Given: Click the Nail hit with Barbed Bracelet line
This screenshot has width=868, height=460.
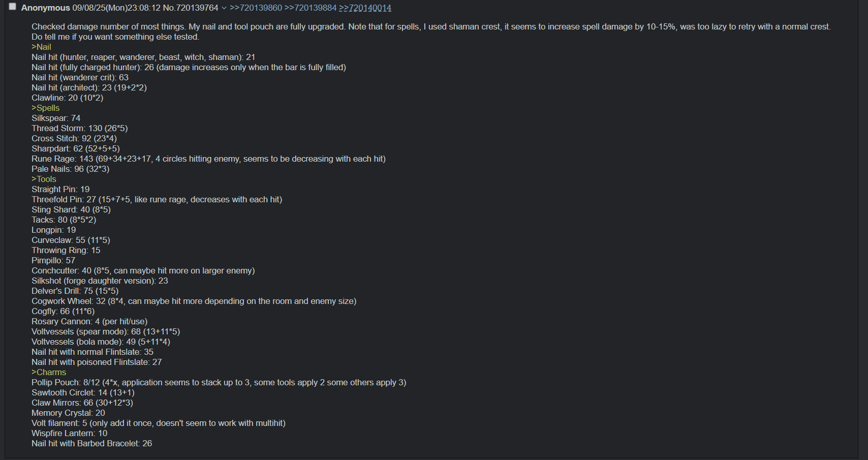Looking at the screenshot, I should click(92, 443).
